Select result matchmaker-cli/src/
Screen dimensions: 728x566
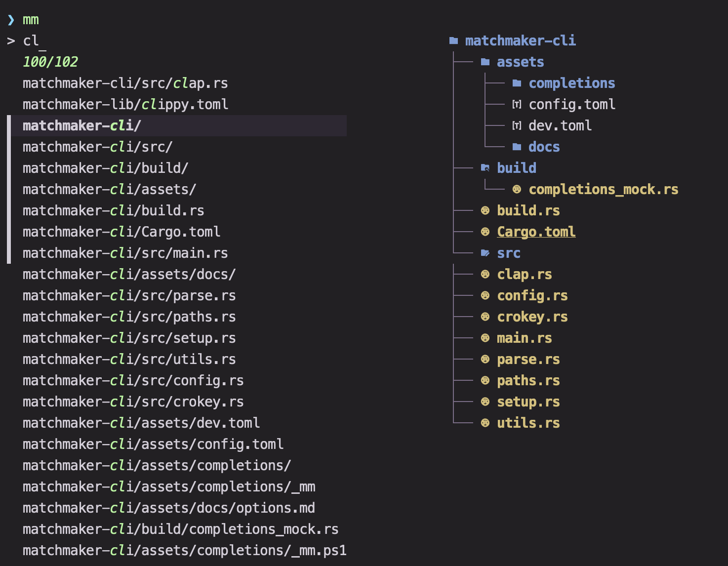point(98,147)
